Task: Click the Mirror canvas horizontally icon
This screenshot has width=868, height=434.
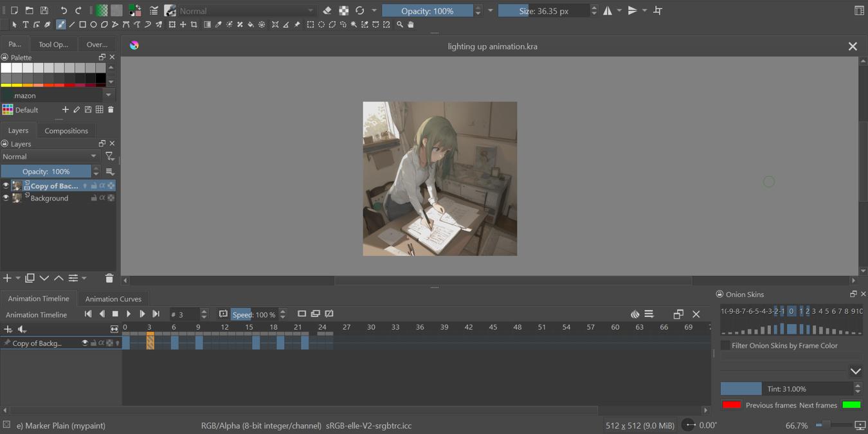Action: pyautogui.click(x=607, y=10)
